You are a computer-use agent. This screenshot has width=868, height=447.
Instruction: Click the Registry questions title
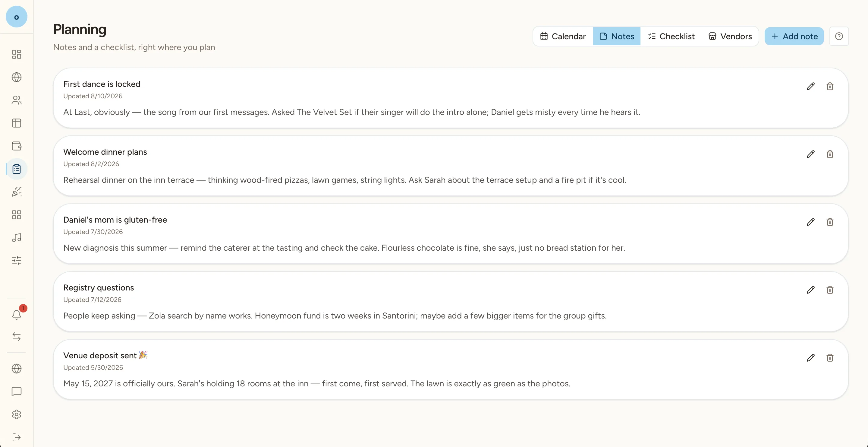[99, 287]
